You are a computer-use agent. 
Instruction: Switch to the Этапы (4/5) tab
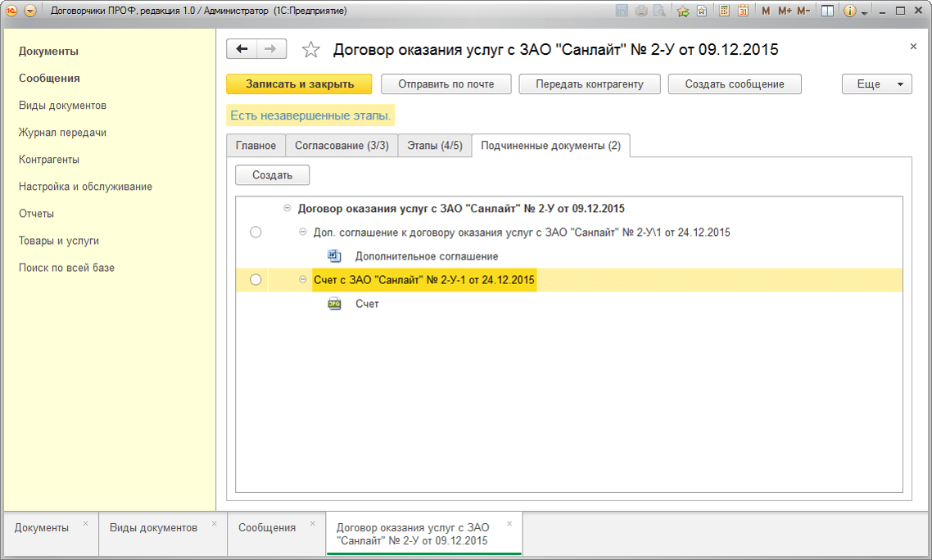coord(435,146)
